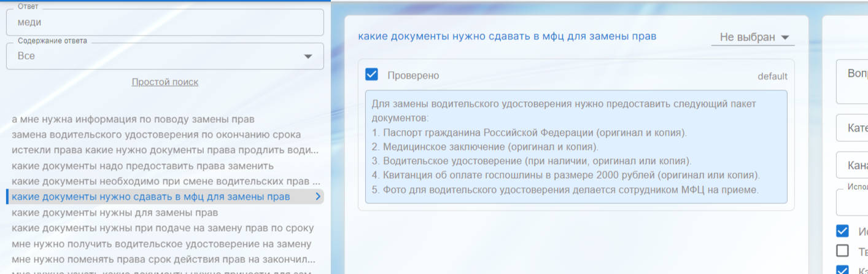Click the blue answer text box

coord(576,147)
